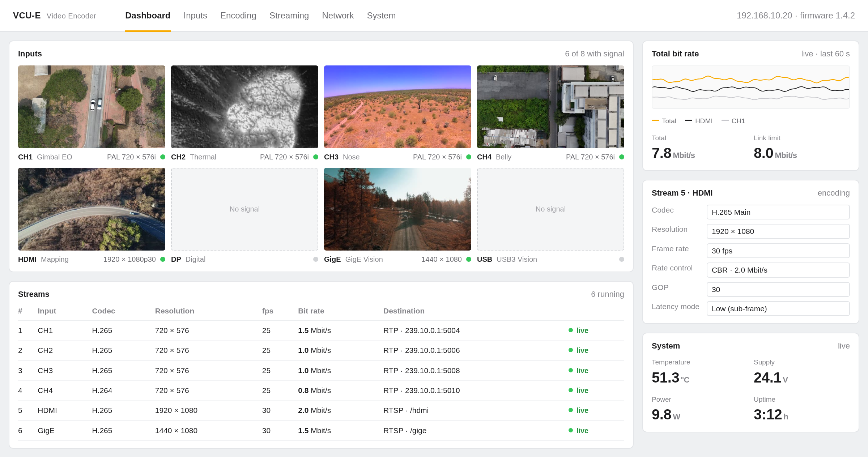
Task: Open the Inputs tab
Action: (x=195, y=16)
